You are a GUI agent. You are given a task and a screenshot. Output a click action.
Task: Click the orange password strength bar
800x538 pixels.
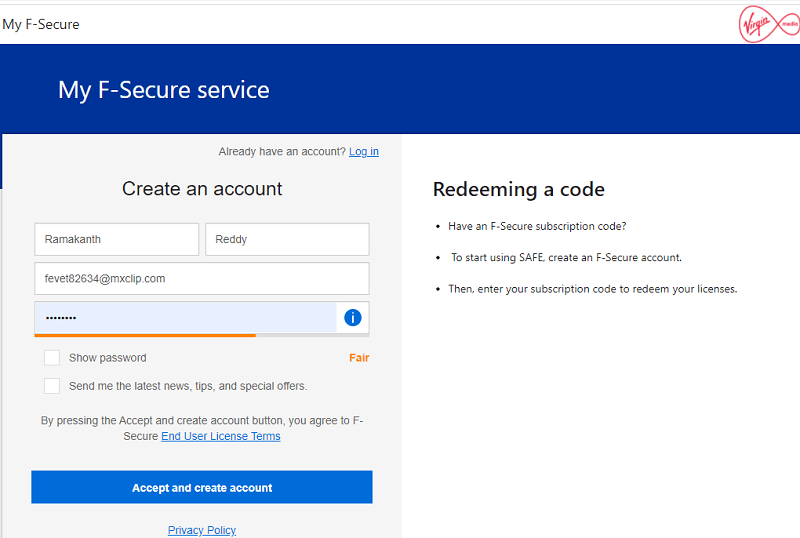pyautogui.click(x=145, y=335)
